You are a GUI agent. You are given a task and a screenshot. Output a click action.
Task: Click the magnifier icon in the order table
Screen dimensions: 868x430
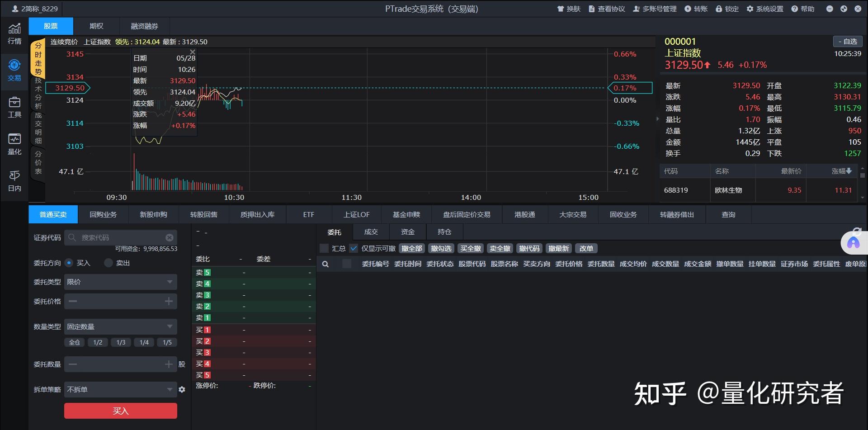click(325, 264)
